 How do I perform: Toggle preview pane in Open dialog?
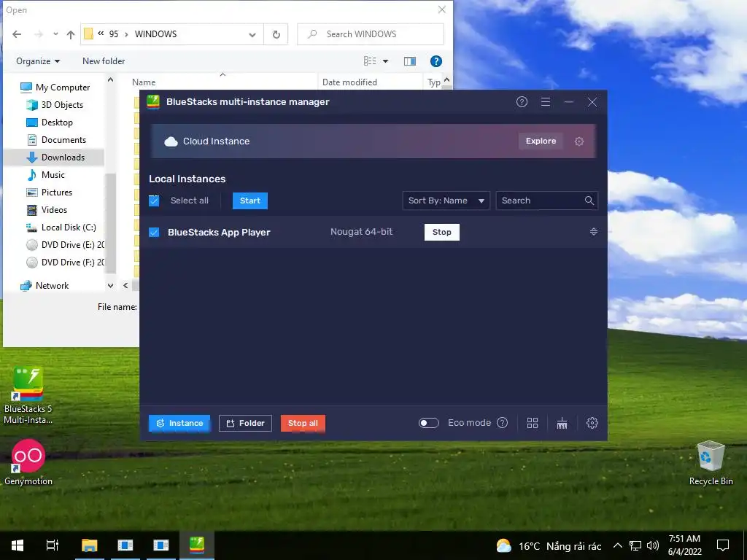point(410,61)
